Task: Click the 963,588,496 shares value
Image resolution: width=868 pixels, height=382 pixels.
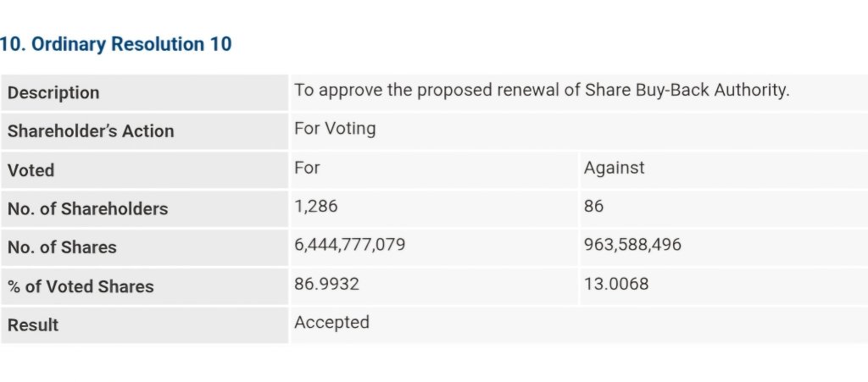Action: pos(632,245)
